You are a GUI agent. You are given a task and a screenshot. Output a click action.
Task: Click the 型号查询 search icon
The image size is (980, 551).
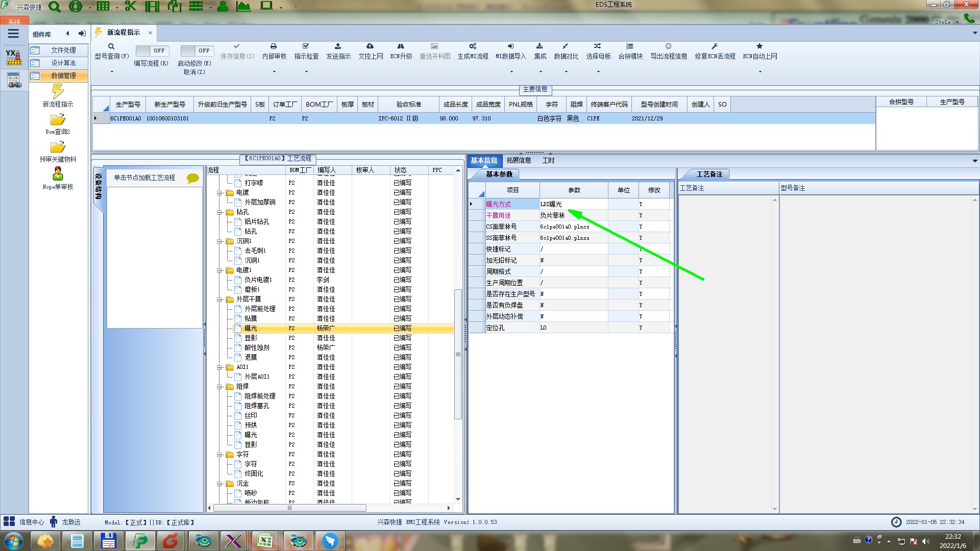pyautogui.click(x=111, y=46)
